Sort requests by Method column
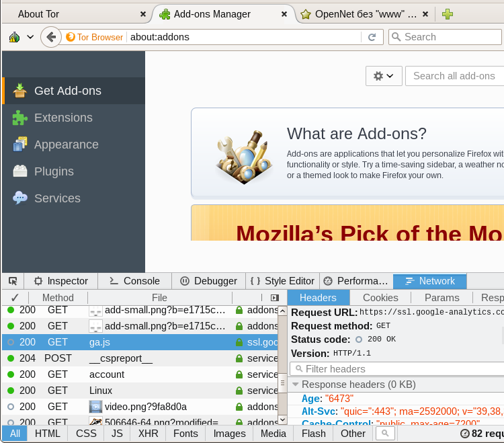The width and height of the screenshot is (504, 443). [58, 298]
